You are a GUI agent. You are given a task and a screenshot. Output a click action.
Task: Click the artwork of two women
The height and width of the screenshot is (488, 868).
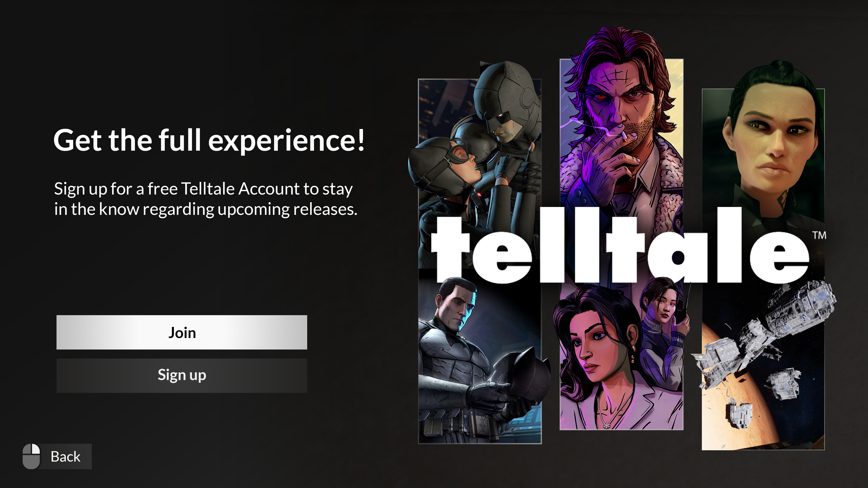click(x=621, y=354)
